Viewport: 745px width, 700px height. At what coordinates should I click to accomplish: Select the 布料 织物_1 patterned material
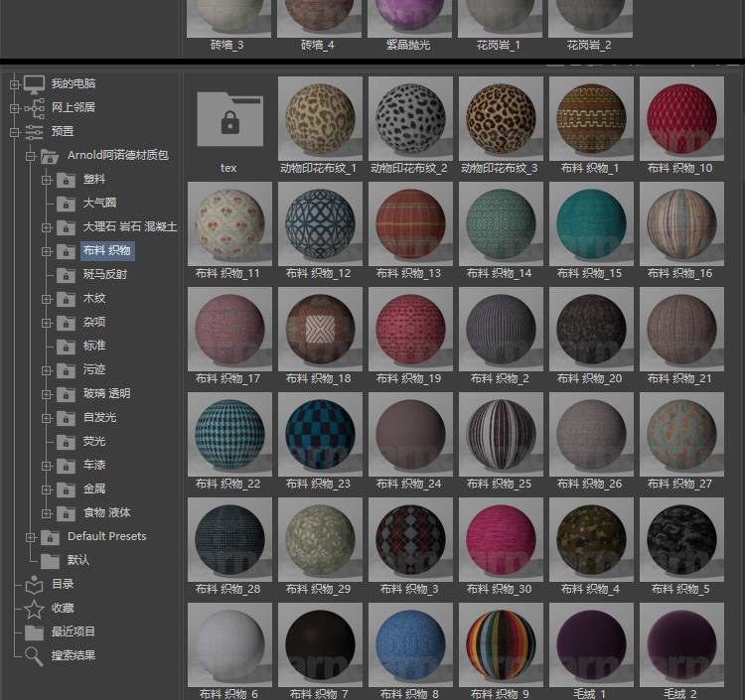point(591,119)
